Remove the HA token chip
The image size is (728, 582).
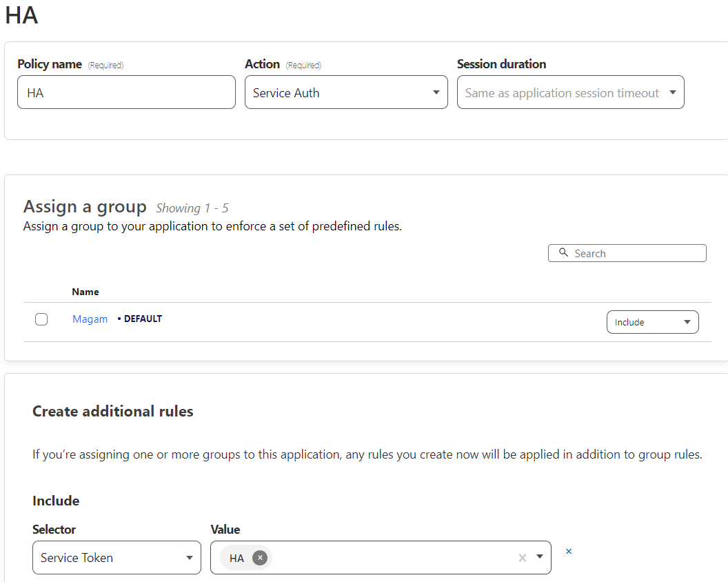pos(260,558)
